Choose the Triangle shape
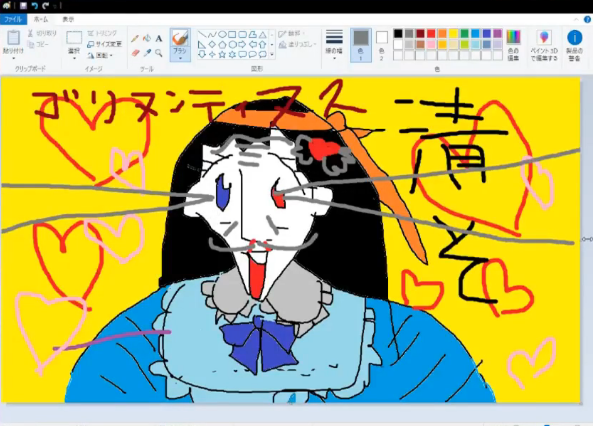593x426 pixels. pyautogui.click(x=262, y=35)
